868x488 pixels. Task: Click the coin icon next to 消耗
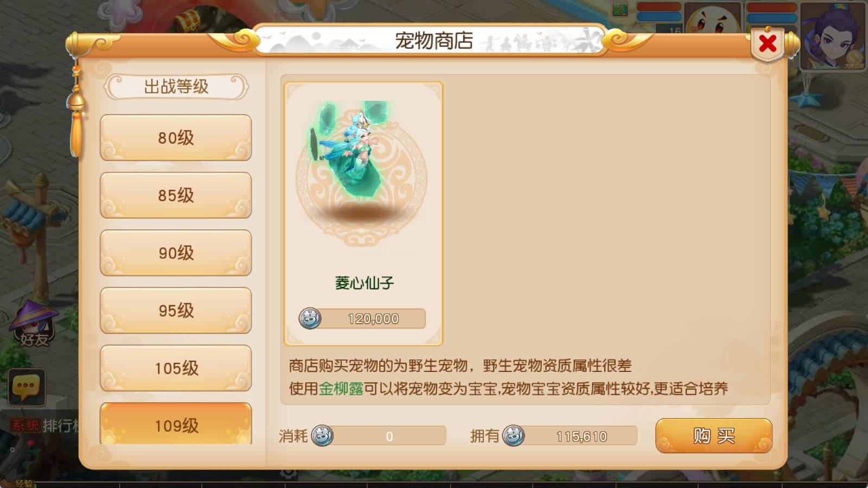(322, 435)
